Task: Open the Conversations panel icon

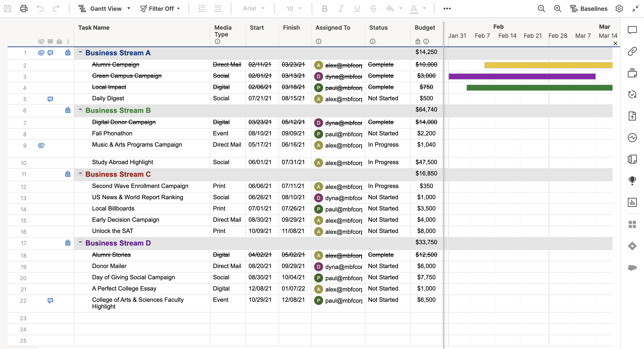Action: [x=632, y=30]
